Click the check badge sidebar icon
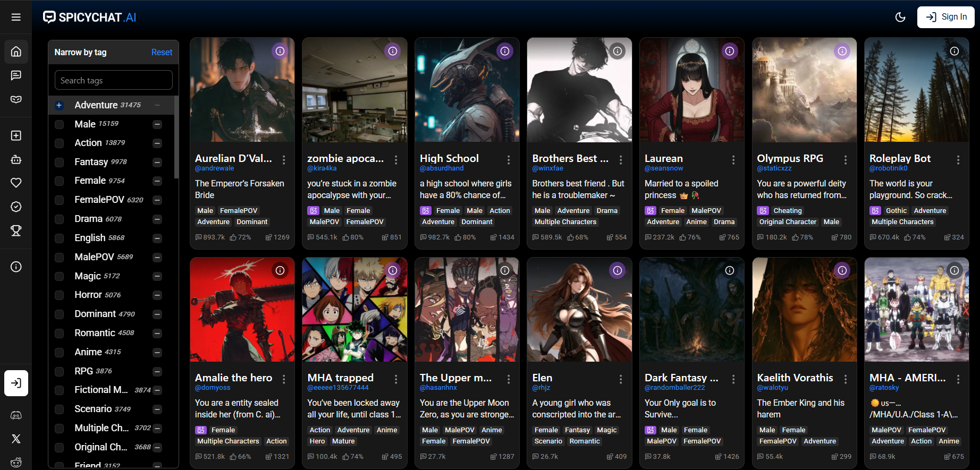This screenshot has width=980, height=470. (16, 207)
